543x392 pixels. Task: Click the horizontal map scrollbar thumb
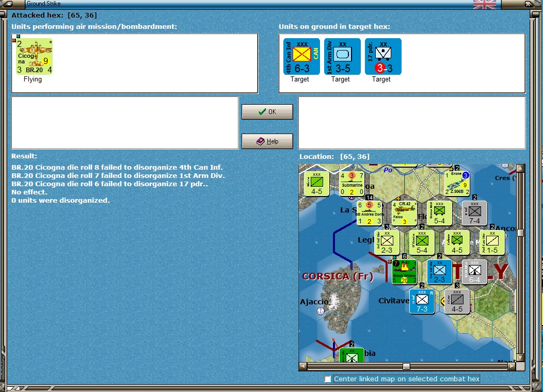pos(407,366)
